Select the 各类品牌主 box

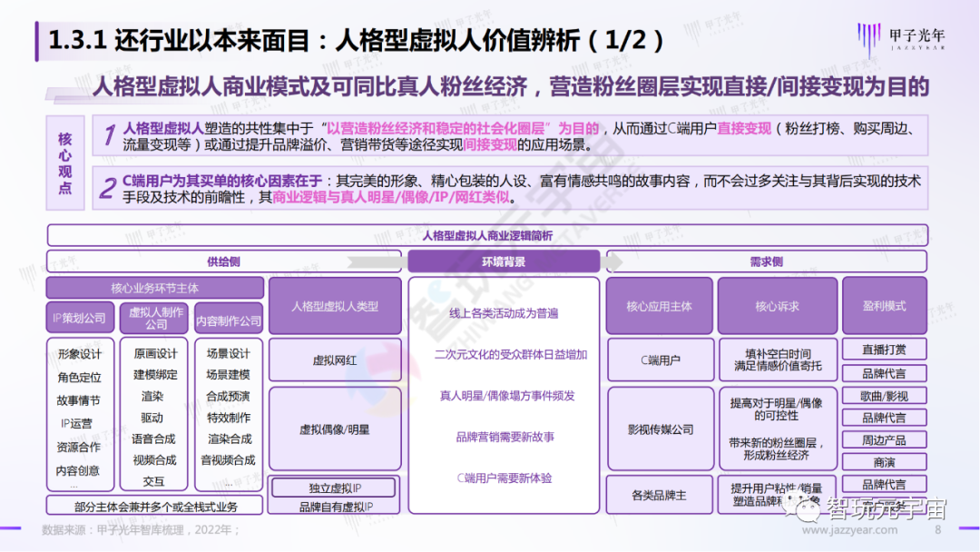point(660,495)
